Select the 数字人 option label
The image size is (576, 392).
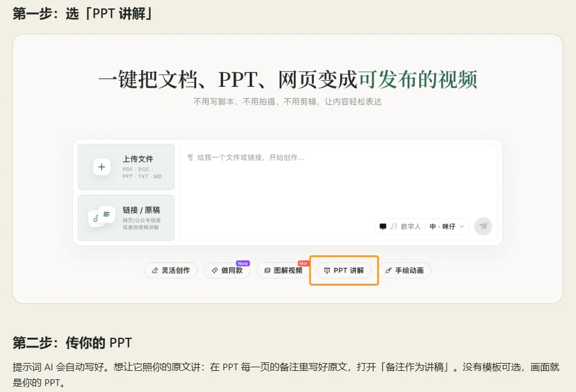click(410, 226)
